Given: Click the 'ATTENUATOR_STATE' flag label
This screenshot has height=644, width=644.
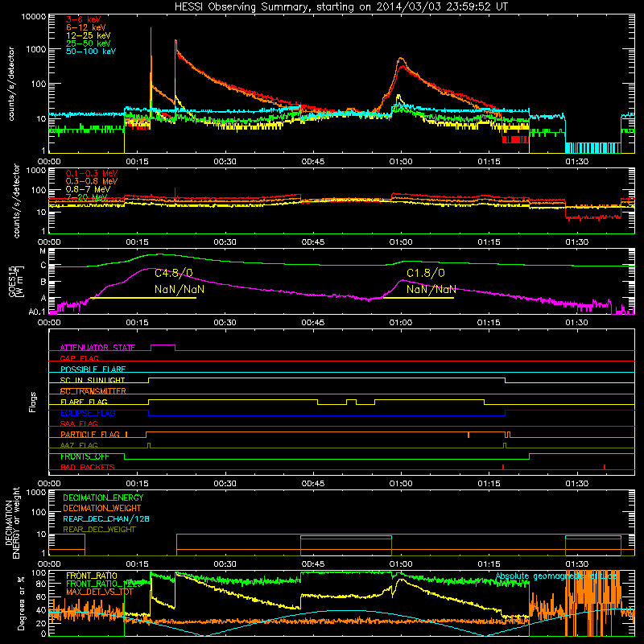Looking at the screenshot, I should pyautogui.click(x=97, y=348).
